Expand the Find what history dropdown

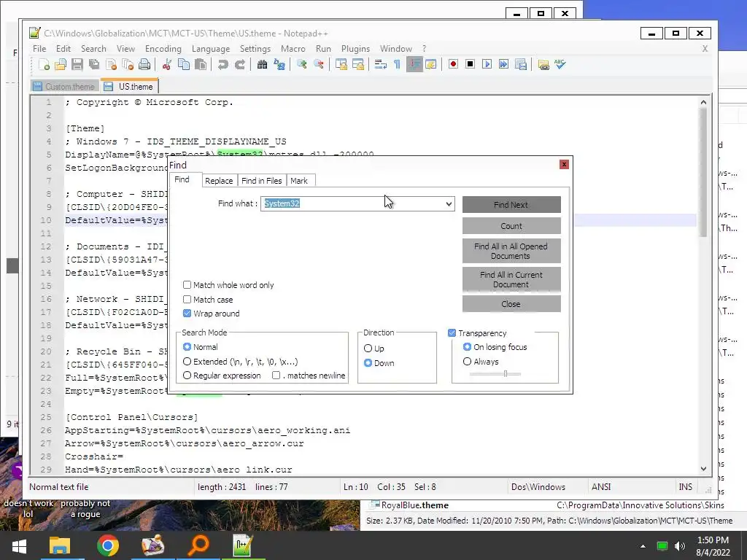pyautogui.click(x=449, y=204)
